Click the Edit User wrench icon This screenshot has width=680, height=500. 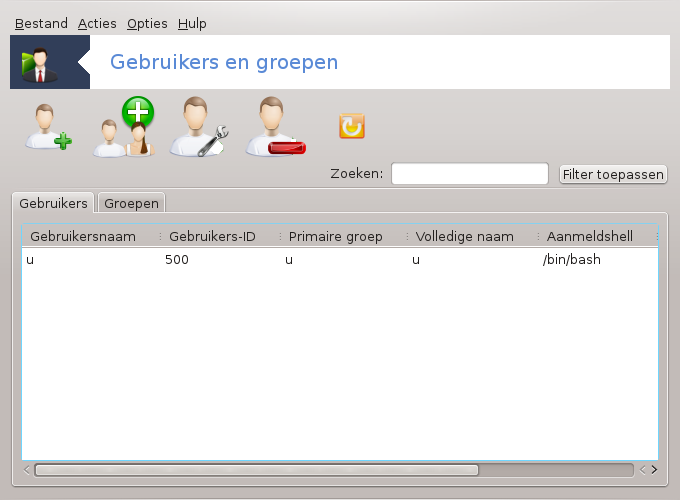[199, 126]
